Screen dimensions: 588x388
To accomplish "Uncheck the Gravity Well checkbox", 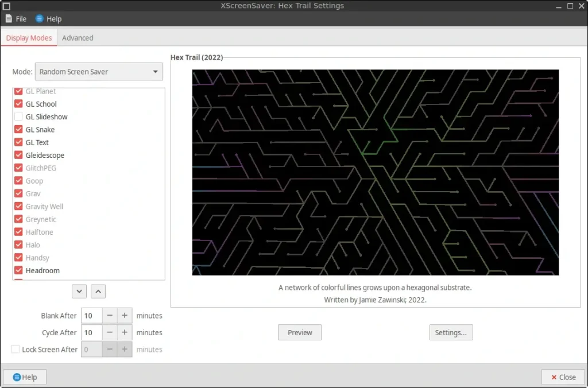I will click(18, 206).
